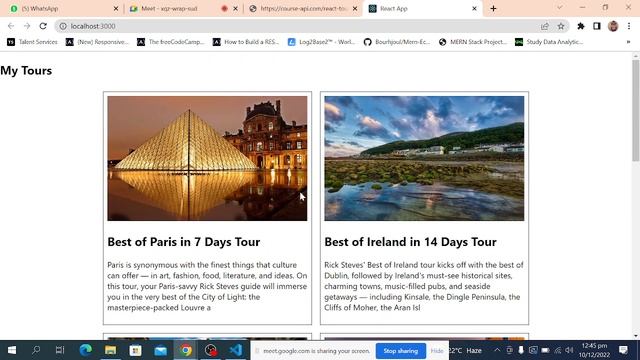Switch to the course-api tab
The width and height of the screenshot is (640, 360).
coord(302,8)
